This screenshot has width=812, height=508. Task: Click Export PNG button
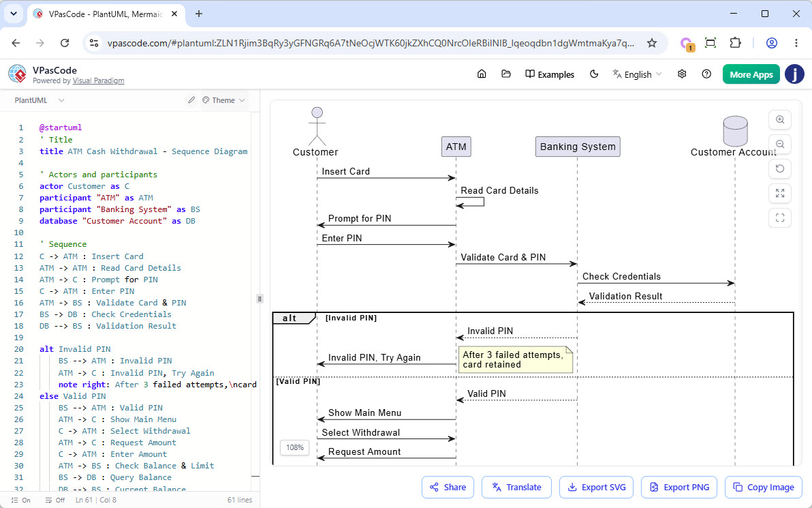pos(679,488)
